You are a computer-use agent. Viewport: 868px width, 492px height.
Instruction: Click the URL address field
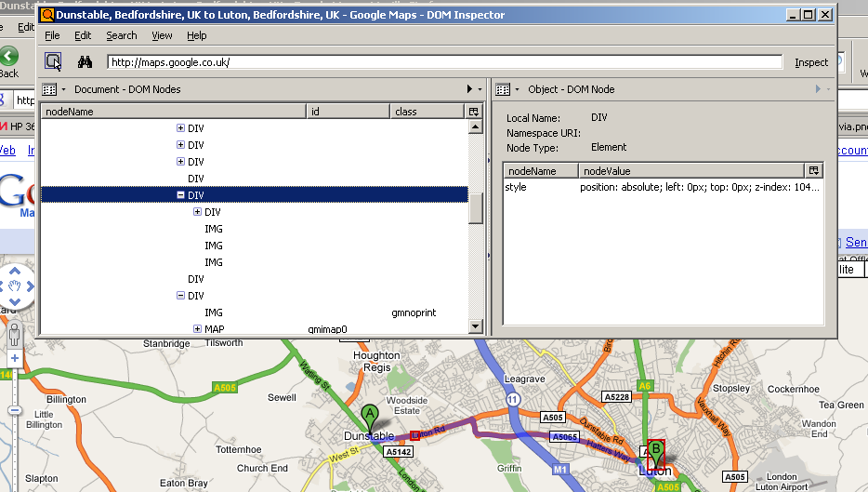444,62
